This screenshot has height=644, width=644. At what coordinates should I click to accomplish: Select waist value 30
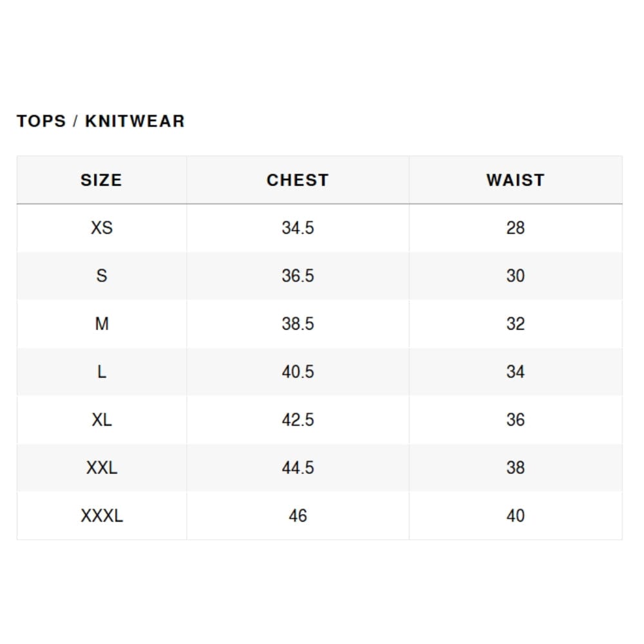pyautogui.click(x=515, y=276)
